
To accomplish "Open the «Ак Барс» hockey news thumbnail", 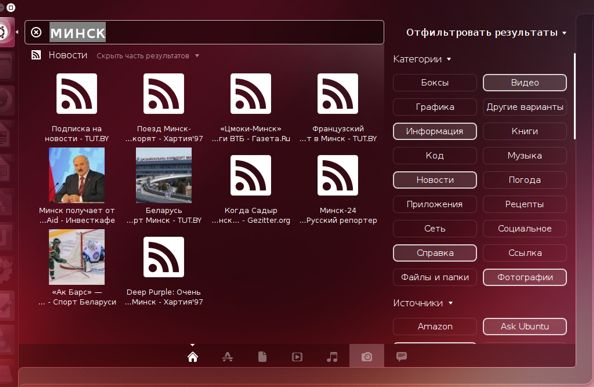I will (x=77, y=257).
